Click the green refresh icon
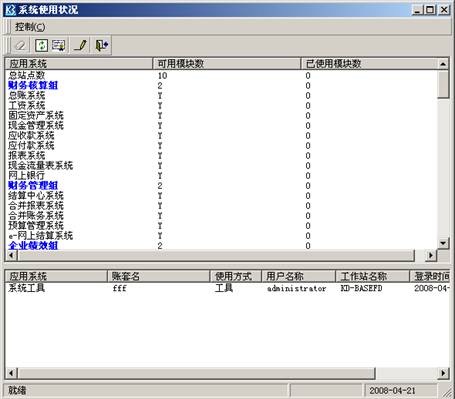455x399 pixels. click(41, 45)
